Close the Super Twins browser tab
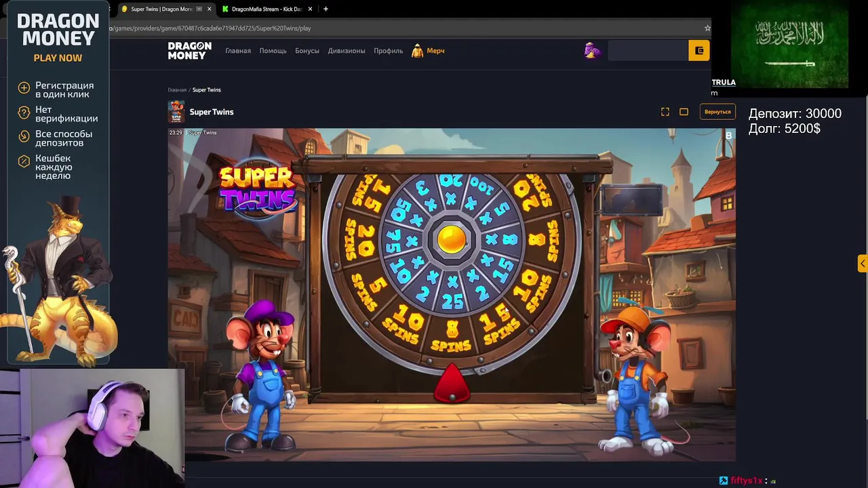 point(209,9)
